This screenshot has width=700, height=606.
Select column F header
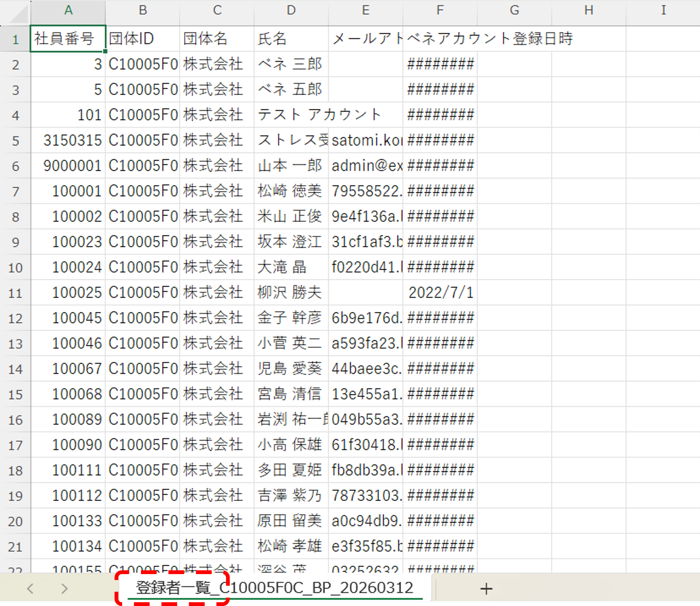[x=440, y=10]
